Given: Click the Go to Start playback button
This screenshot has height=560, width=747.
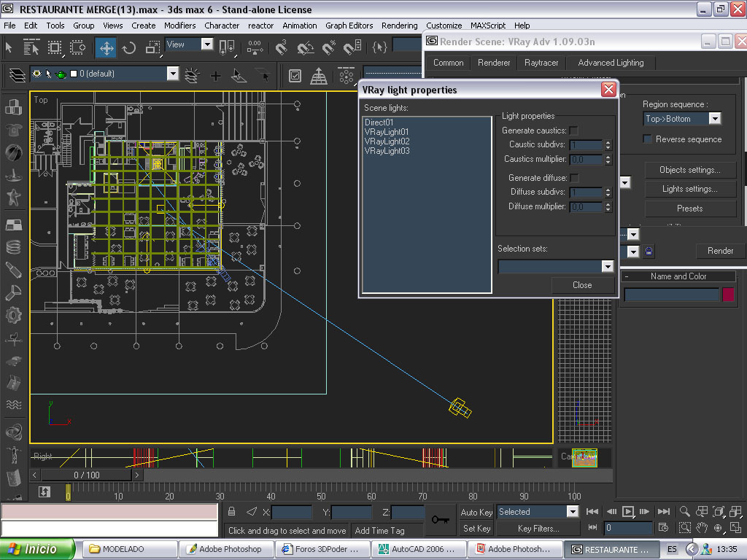Looking at the screenshot, I should 592,511.
